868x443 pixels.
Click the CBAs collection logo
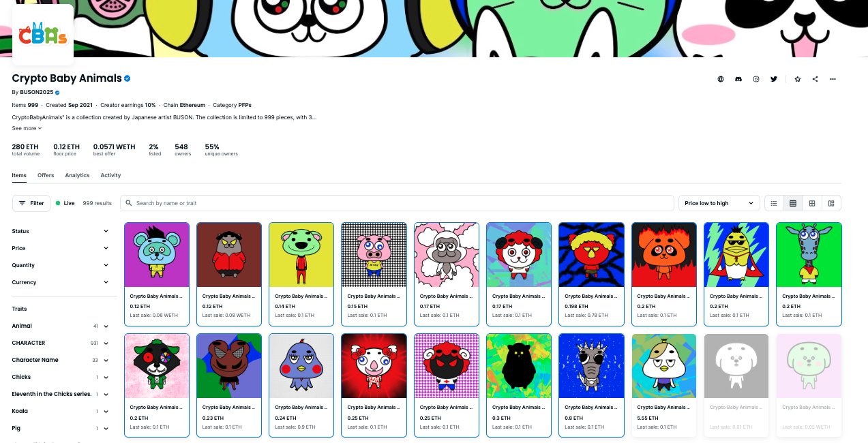coord(43,35)
